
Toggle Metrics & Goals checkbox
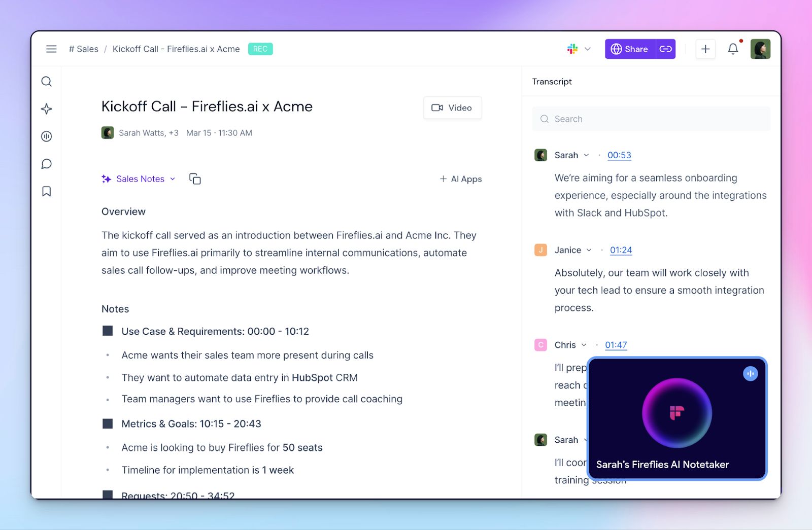coord(108,423)
